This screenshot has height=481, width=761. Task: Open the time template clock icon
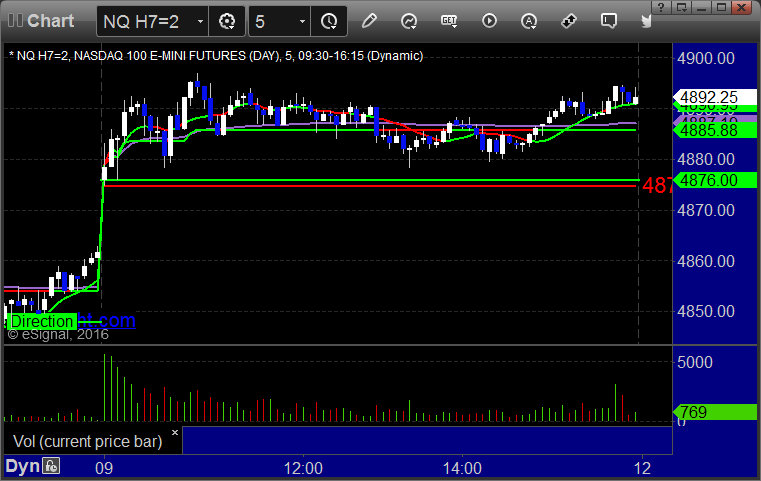[x=329, y=21]
